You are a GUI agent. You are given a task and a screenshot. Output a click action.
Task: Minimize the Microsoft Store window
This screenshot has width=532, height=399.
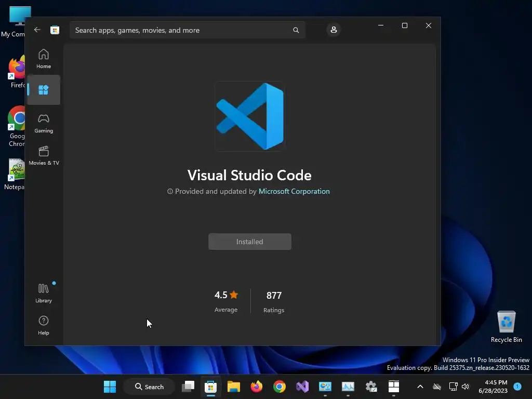381,25
